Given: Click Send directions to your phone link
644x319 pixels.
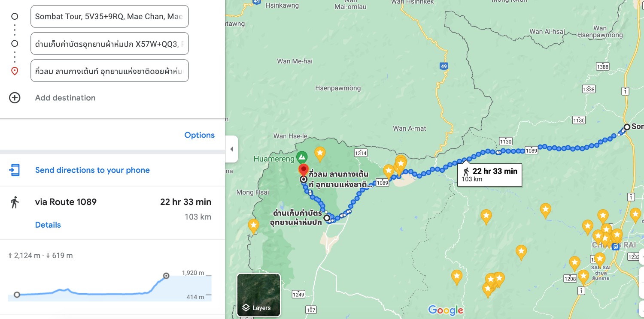Looking at the screenshot, I should [92, 170].
